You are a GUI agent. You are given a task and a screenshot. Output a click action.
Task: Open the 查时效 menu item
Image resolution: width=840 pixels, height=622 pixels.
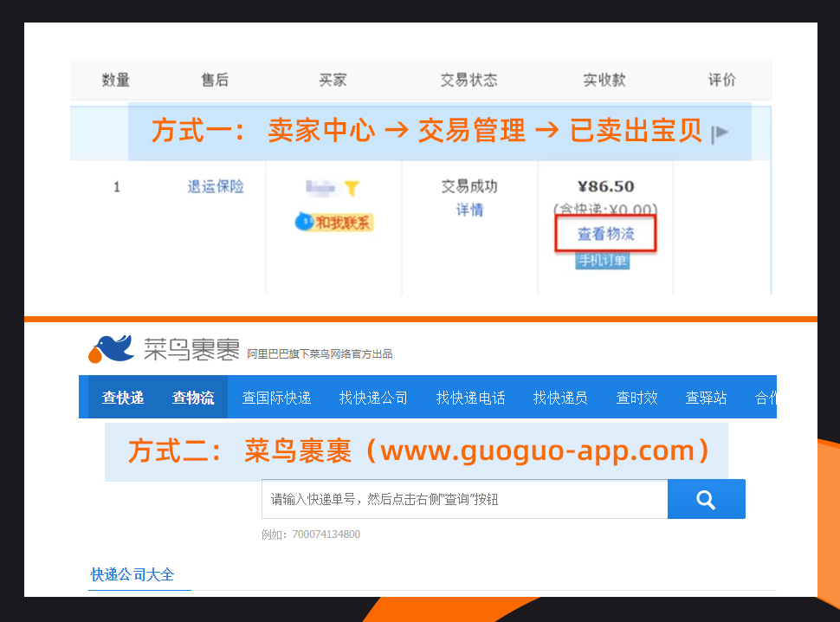636,398
